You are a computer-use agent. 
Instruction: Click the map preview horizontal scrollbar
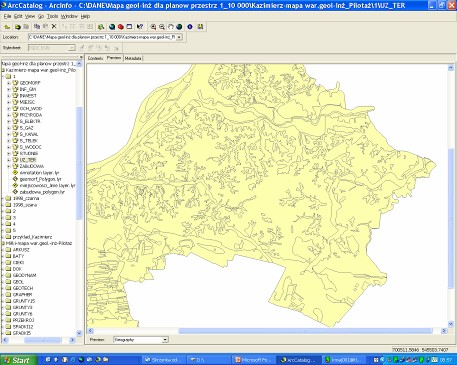tap(305, 331)
